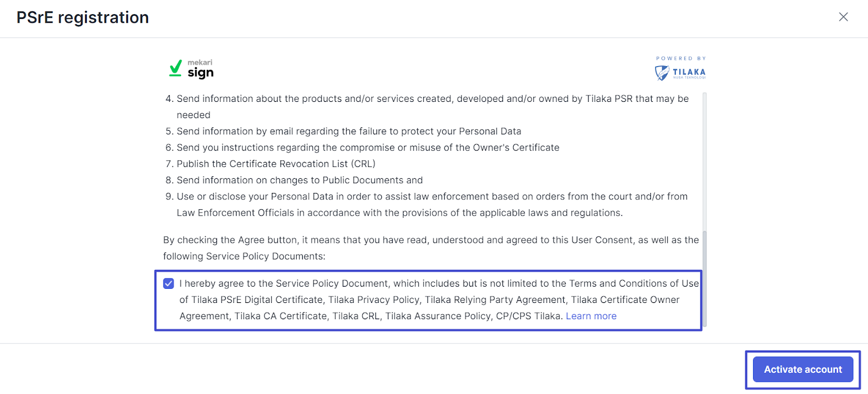The height and width of the screenshot is (394, 868).
Task: Open the Learn more link
Action: pyautogui.click(x=591, y=316)
